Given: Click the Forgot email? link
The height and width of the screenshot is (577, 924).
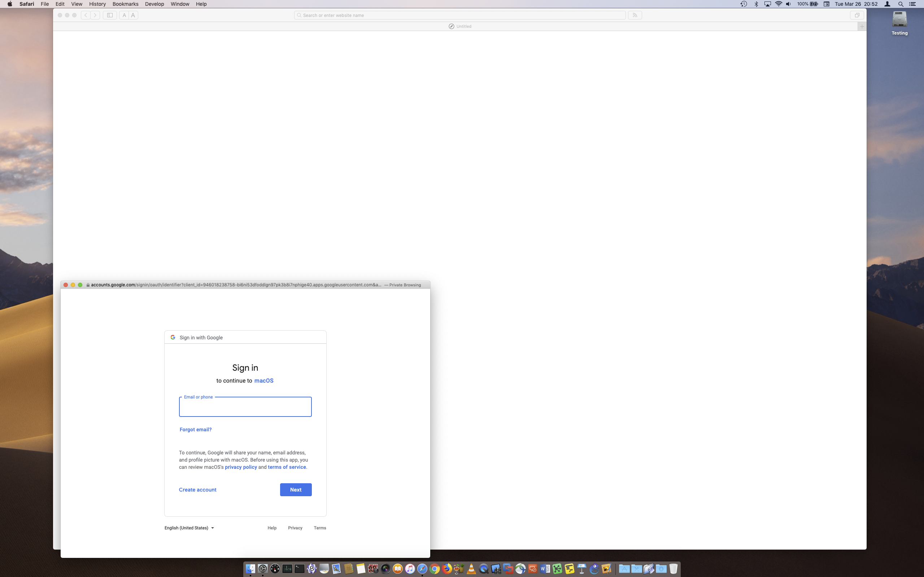Looking at the screenshot, I should tap(196, 429).
